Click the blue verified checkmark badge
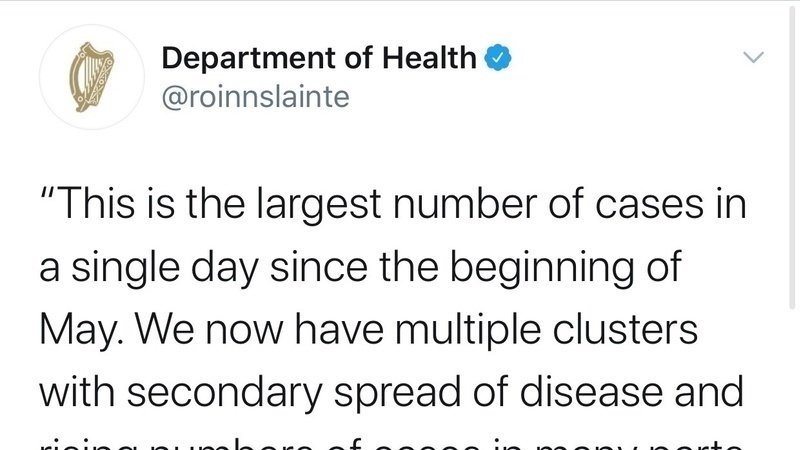 click(499, 58)
